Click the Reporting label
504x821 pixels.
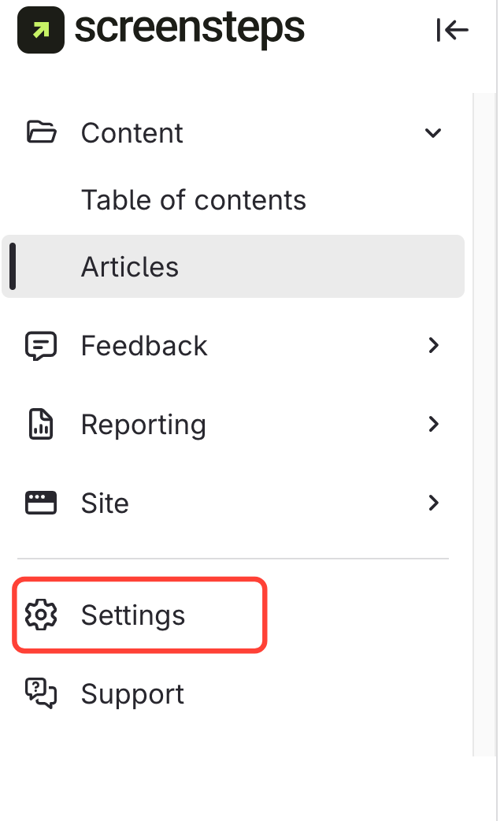pyautogui.click(x=143, y=425)
